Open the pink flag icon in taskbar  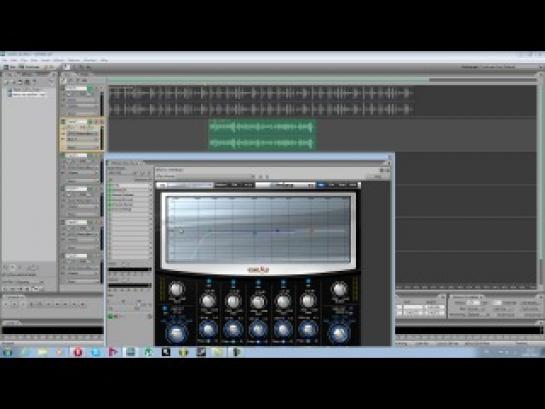coord(113,352)
